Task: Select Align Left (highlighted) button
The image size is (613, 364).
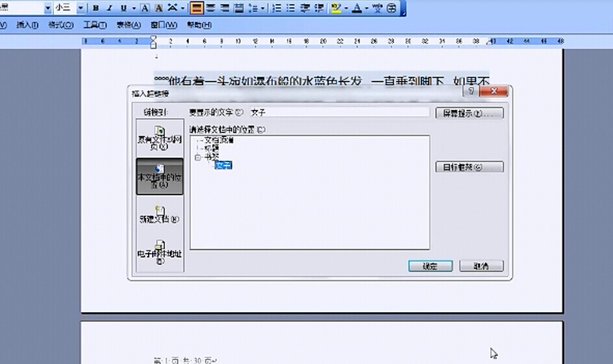Action: [197, 8]
